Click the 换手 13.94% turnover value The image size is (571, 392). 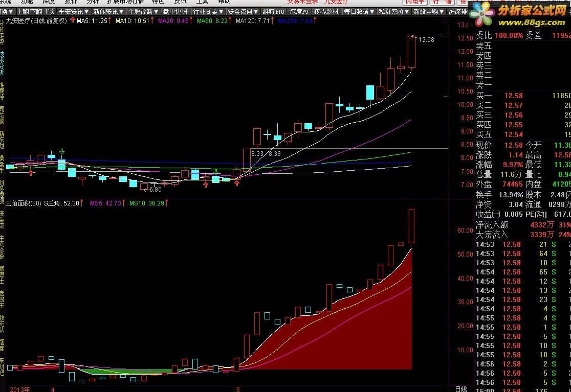tap(511, 195)
